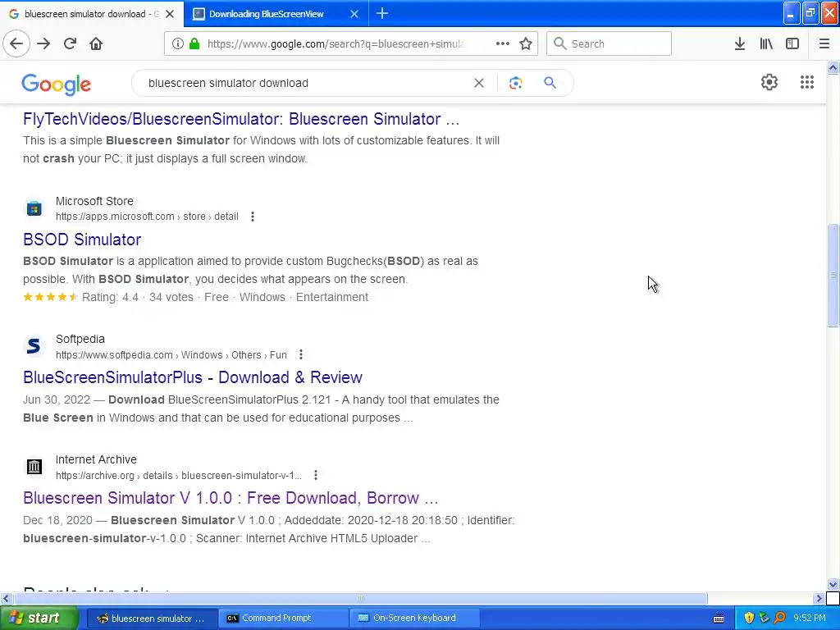
Task: Open the browser home page
Action: (x=96, y=44)
